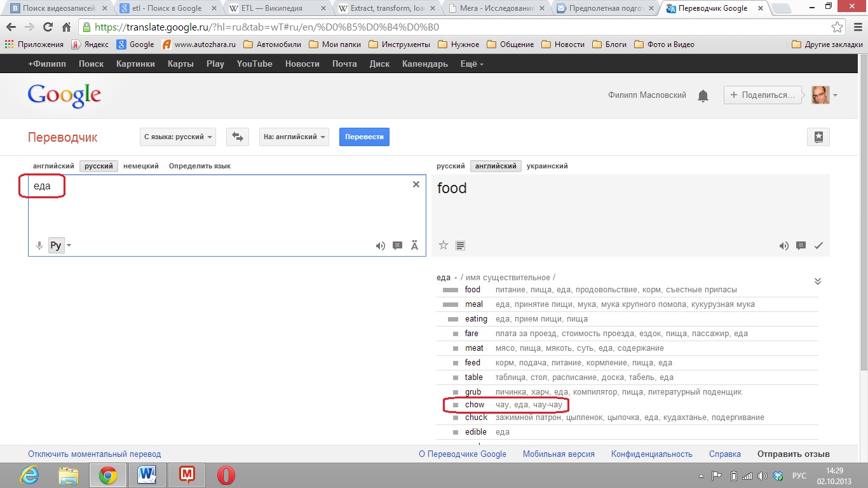This screenshot has height=488, width=868.
Task: Click РУС keyboard language indicator
Action: 799,476
